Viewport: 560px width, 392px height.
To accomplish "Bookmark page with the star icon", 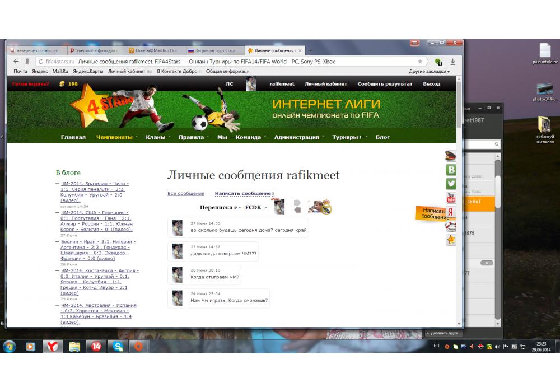I will (x=420, y=62).
